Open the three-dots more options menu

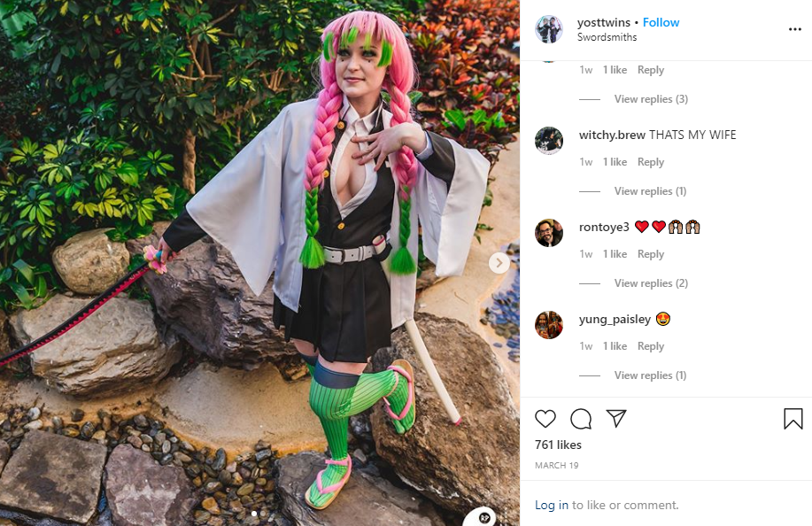(x=795, y=29)
